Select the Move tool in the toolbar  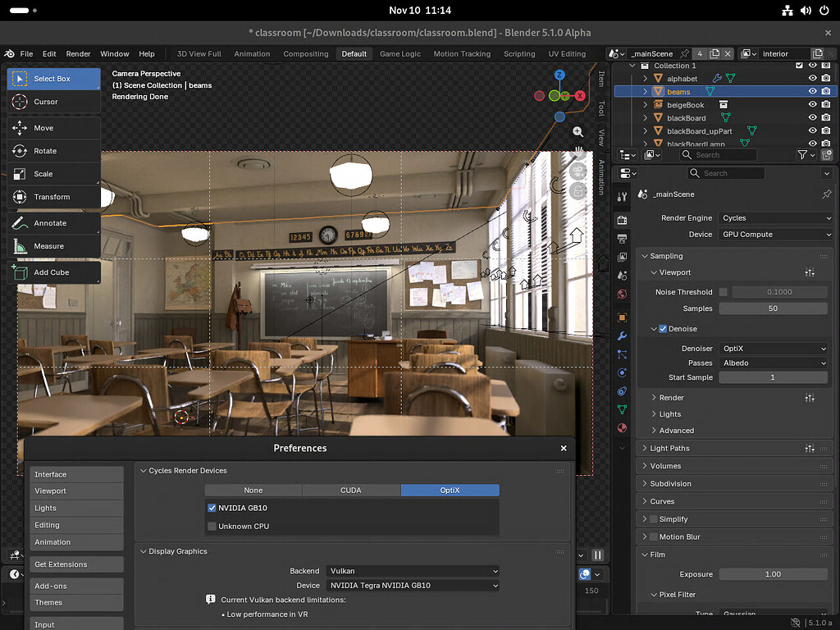pos(54,127)
